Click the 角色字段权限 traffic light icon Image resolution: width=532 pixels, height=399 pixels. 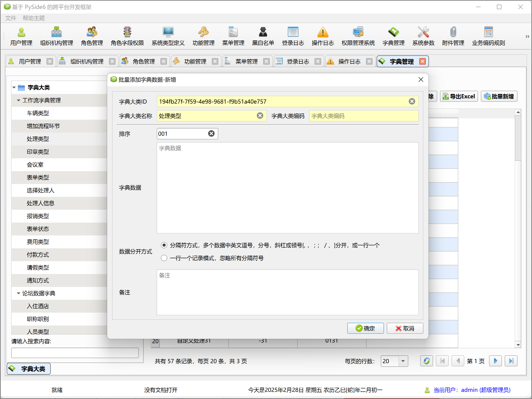(x=127, y=32)
